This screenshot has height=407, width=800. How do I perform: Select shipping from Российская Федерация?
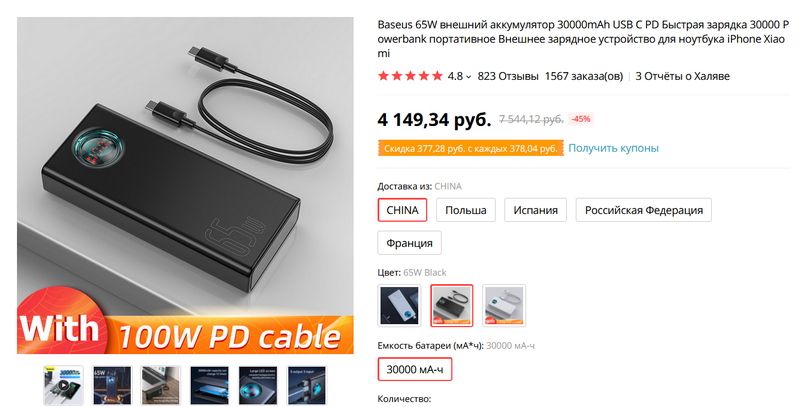(643, 210)
